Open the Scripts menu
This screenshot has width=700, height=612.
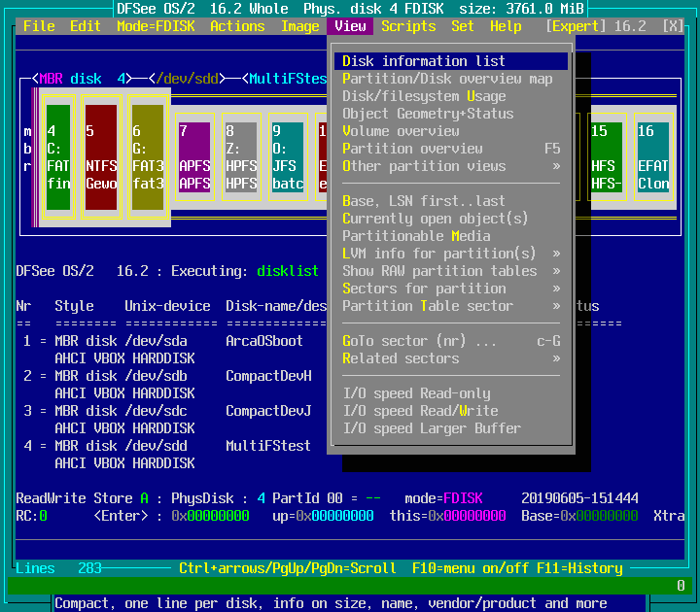click(x=408, y=26)
